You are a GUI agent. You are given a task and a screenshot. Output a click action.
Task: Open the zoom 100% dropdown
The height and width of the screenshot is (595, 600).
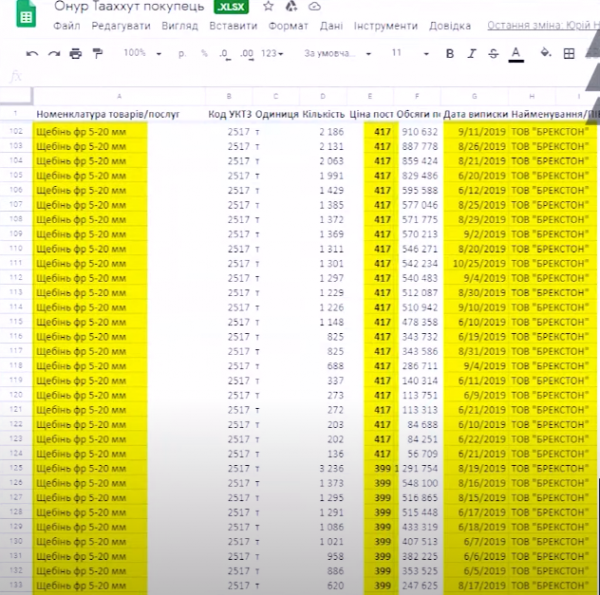[x=142, y=53]
